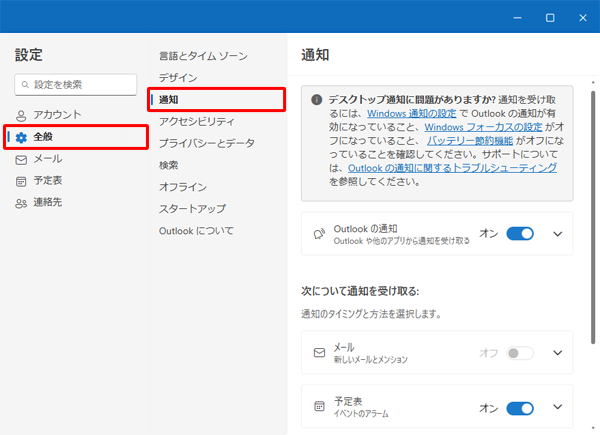
Task: Select the 通知 settings page
Action: click(217, 99)
